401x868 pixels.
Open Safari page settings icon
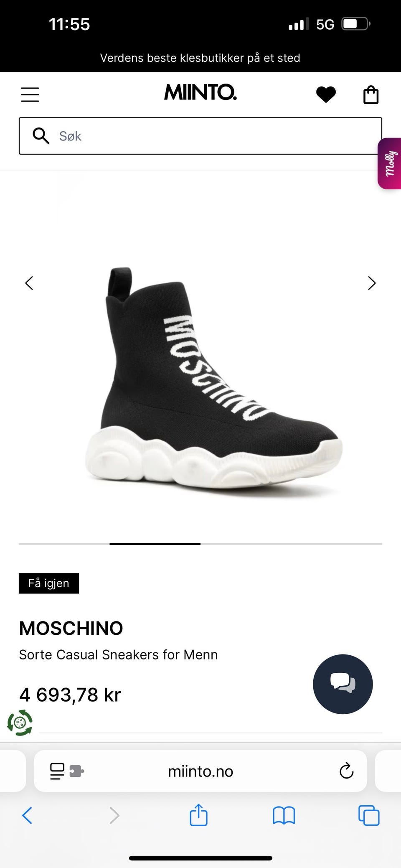[x=67, y=771]
